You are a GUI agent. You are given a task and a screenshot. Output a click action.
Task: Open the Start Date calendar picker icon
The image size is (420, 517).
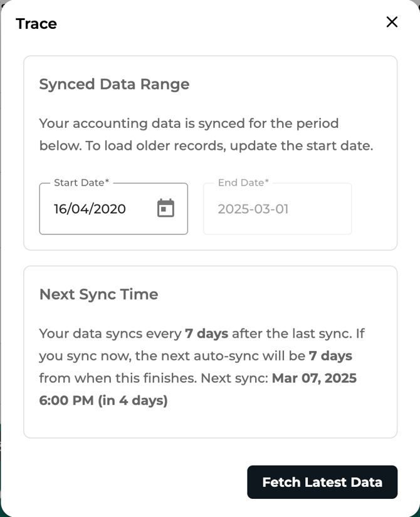pyautogui.click(x=165, y=208)
